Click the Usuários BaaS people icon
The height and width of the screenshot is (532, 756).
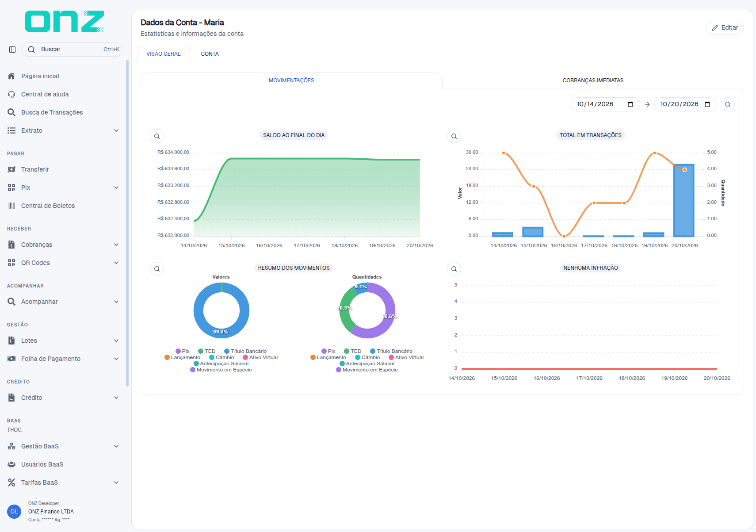click(11, 464)
